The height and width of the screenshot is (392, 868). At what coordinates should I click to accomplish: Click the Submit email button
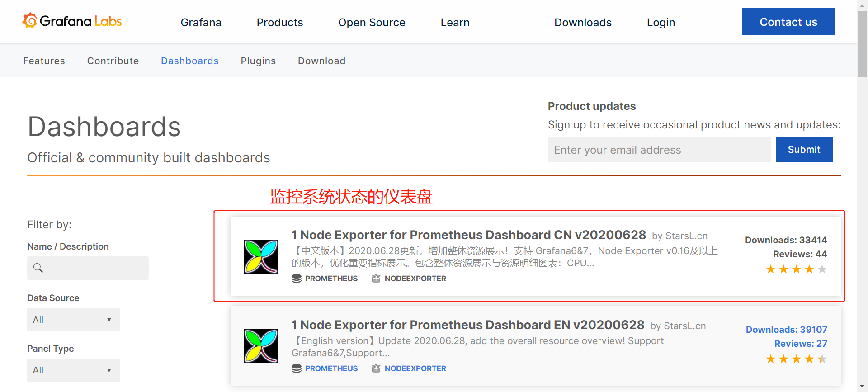coord(804,150)
